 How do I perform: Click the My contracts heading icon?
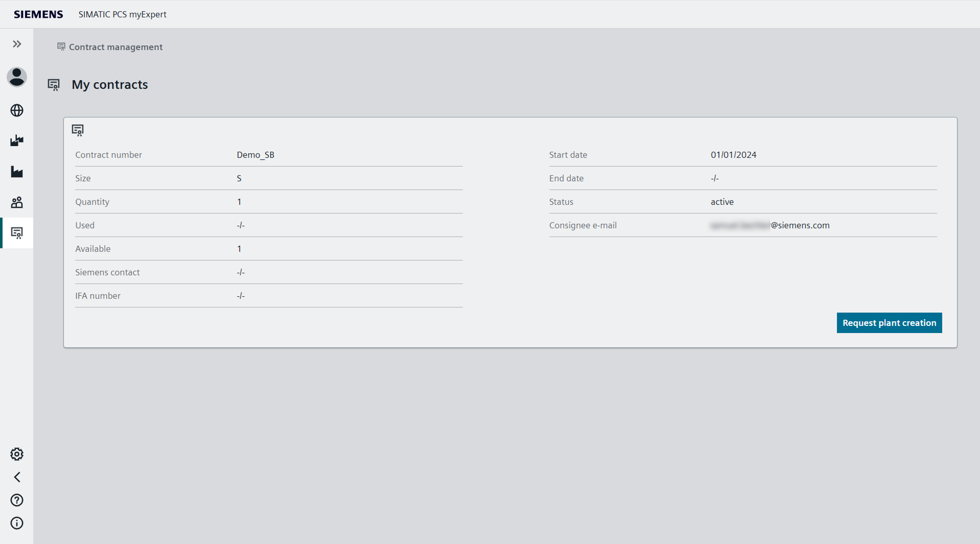(54, 84)
